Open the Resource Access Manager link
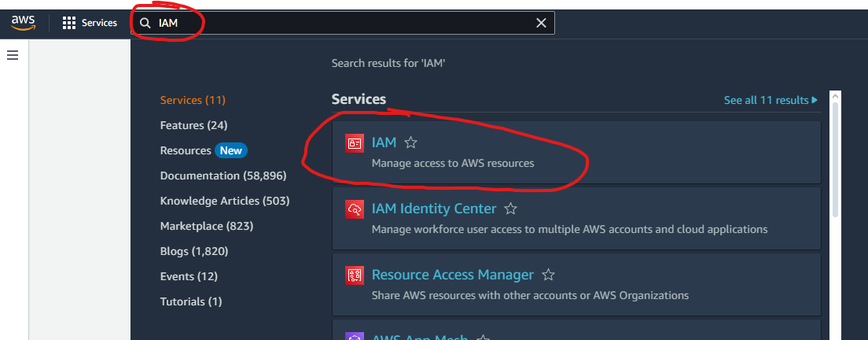 pos(453,275)
